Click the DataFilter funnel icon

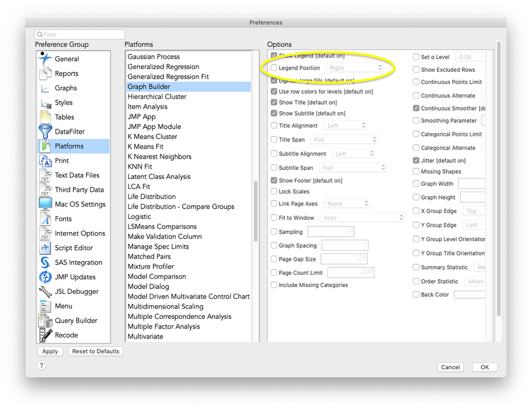[45, 131]
